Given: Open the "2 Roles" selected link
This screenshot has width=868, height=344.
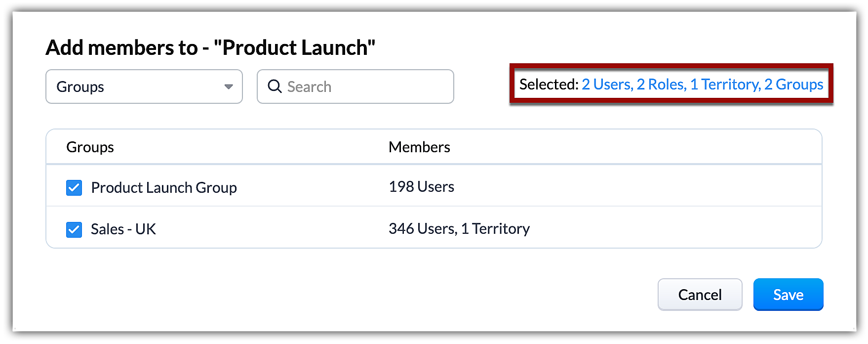Looking at the screenshot, I should pos(661,85).
